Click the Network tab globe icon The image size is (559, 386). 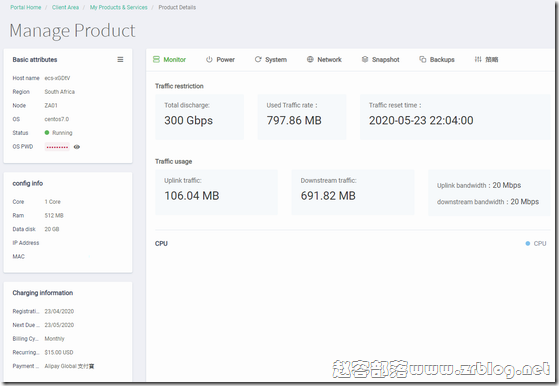pos(310,60)
